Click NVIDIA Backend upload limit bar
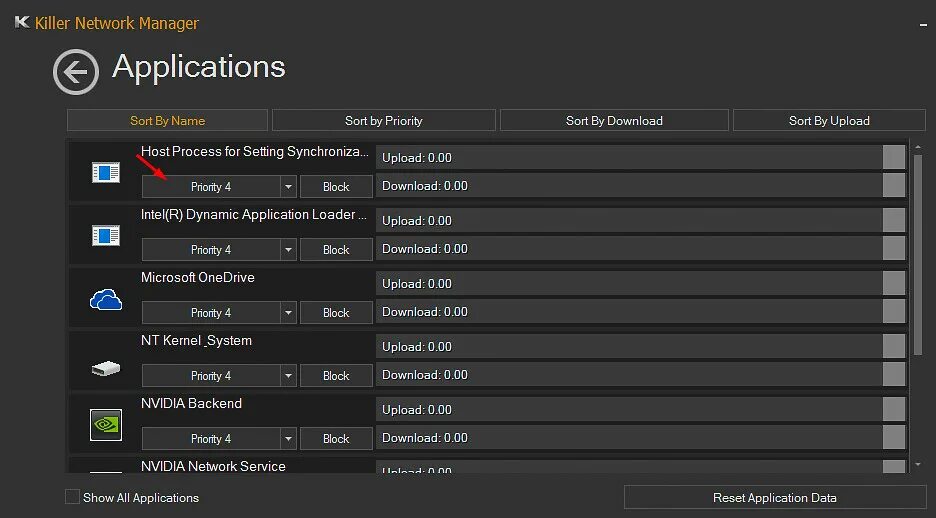This screenshot has height=518, width=936. coord(641,409)
